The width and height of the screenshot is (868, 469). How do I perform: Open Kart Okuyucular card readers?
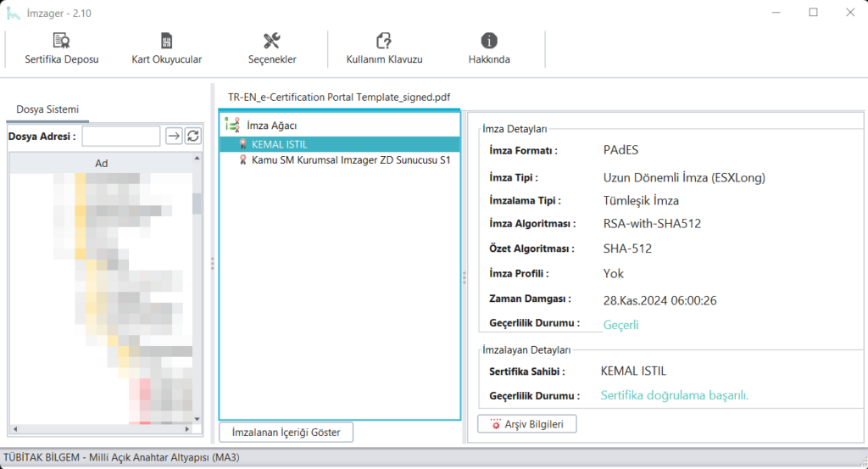point(167,49)
